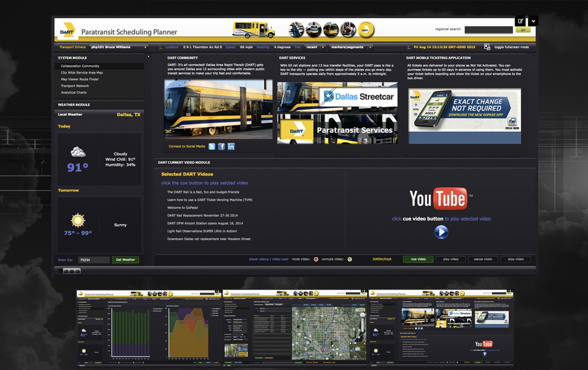Collapse the left sidebar with arrow toggle

(148, 56)
